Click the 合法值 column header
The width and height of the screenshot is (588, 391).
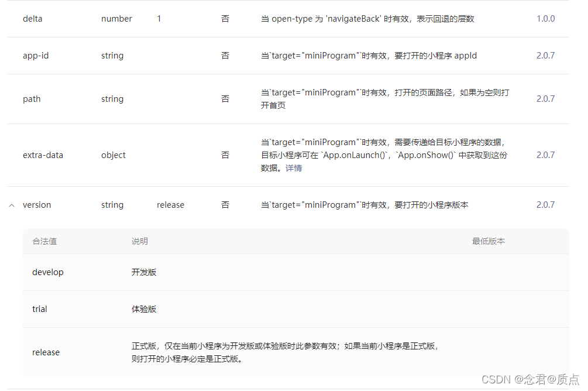click(x=44, y=241)
